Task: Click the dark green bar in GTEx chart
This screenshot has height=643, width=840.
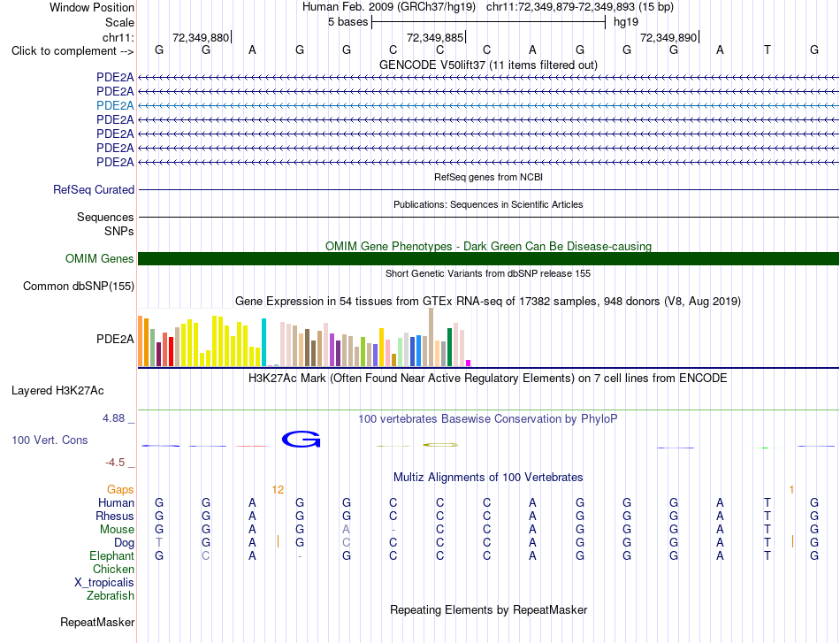Action: [449, 348]
